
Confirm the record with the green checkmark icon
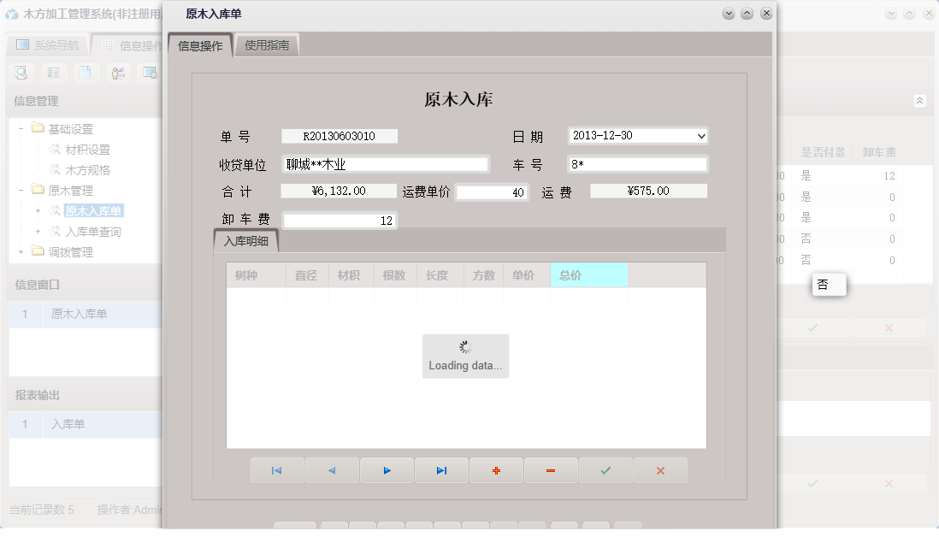coord(605,469)
